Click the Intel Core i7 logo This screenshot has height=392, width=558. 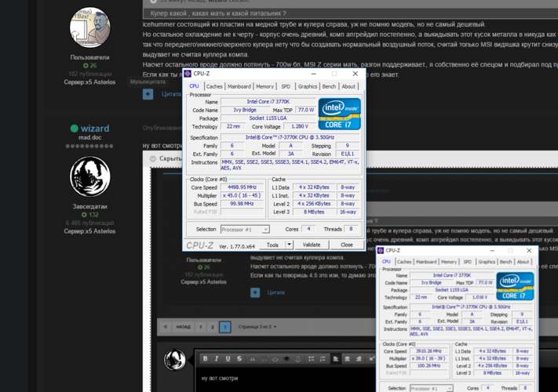[339, 113]
